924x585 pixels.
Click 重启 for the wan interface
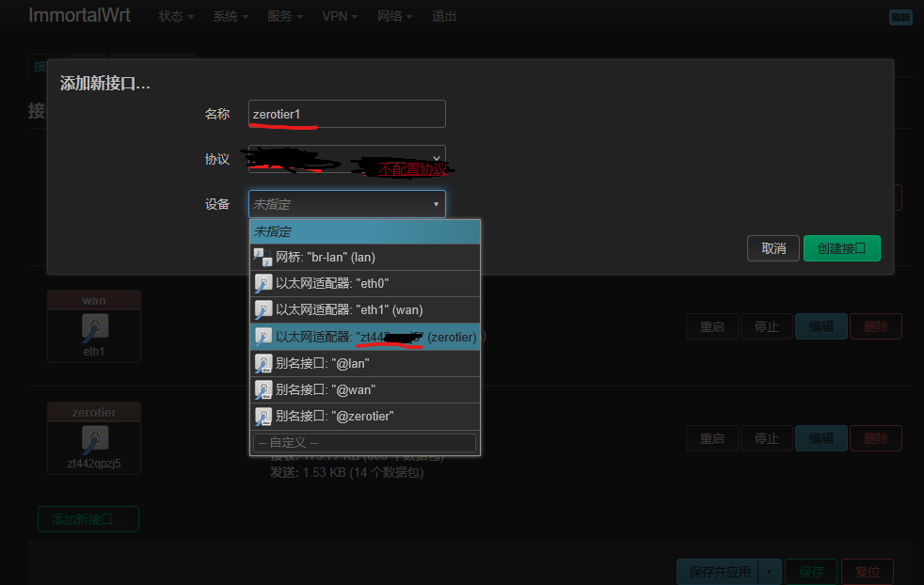(712, 326)
